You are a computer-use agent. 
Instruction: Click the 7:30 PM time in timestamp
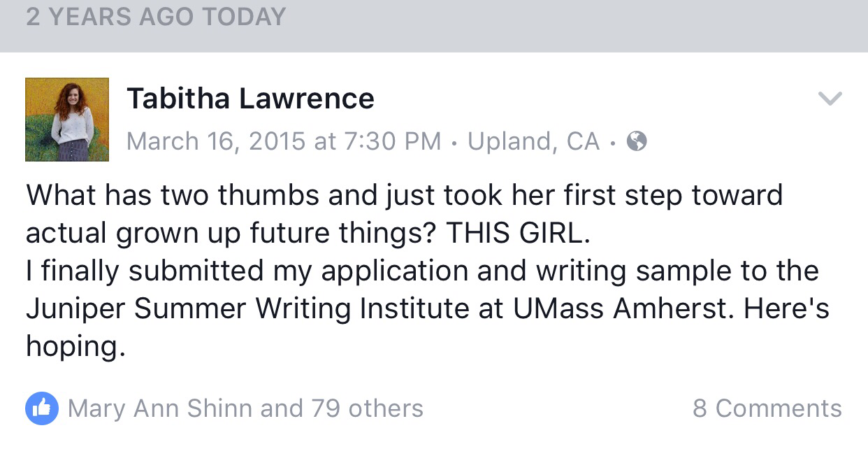tap(392, 142)
